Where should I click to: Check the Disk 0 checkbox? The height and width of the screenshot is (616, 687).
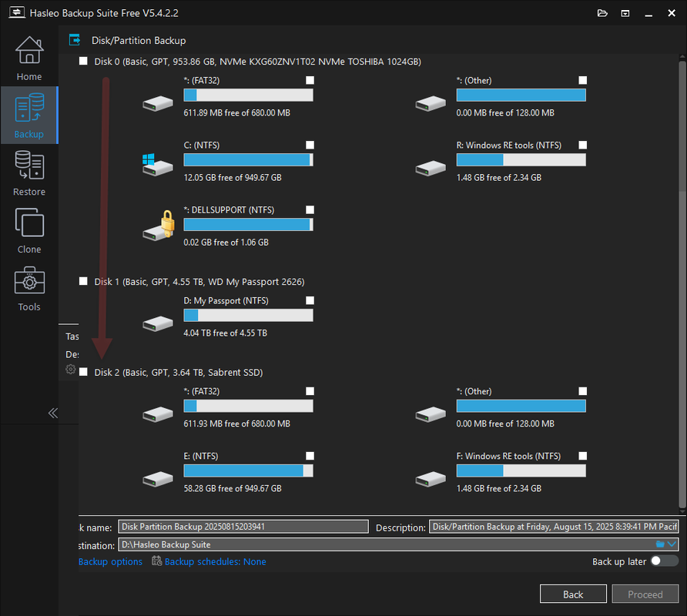coord(83,61)
